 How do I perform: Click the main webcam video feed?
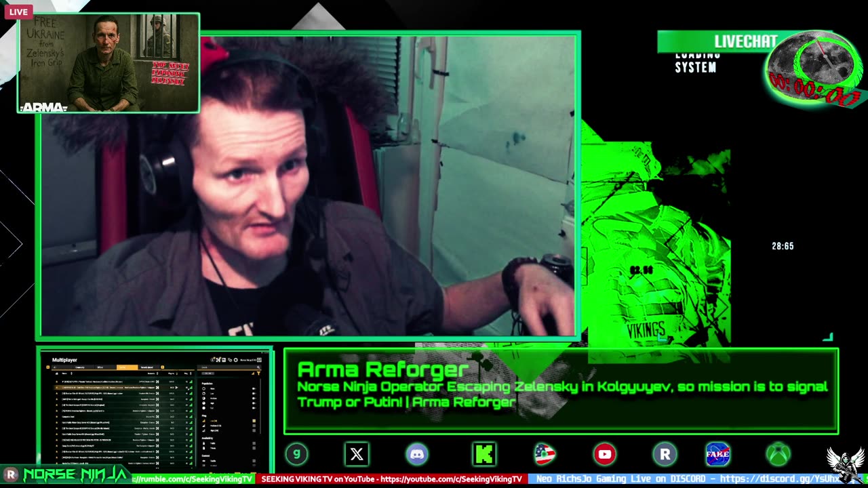(x=307, y=185)
